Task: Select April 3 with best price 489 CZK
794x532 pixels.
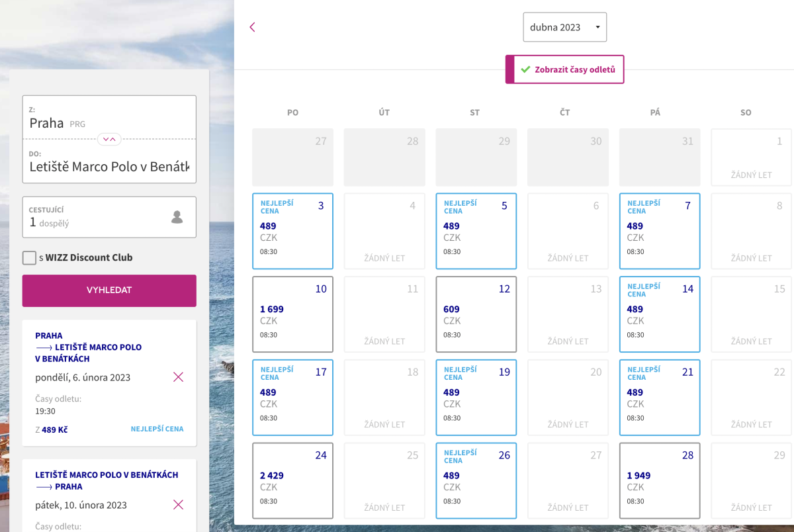Action: click(292, 231)
